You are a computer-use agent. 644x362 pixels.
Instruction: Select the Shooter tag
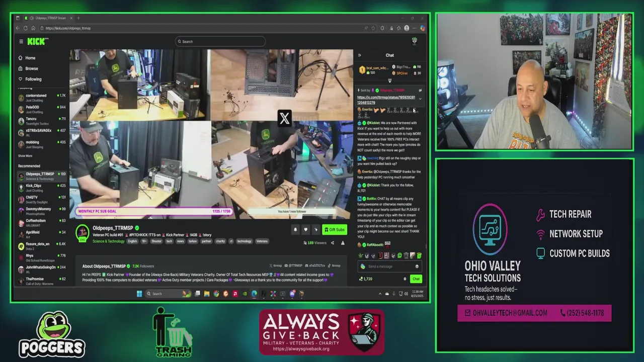pos(156,241)
